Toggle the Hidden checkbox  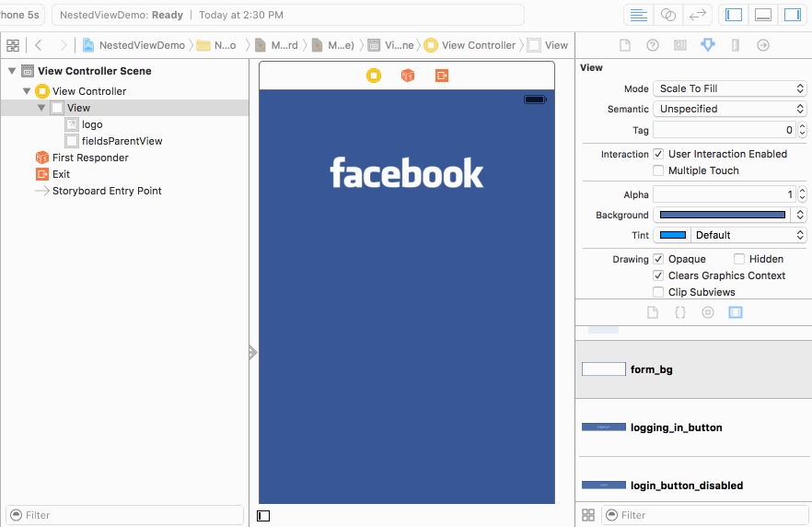[739, 259]
